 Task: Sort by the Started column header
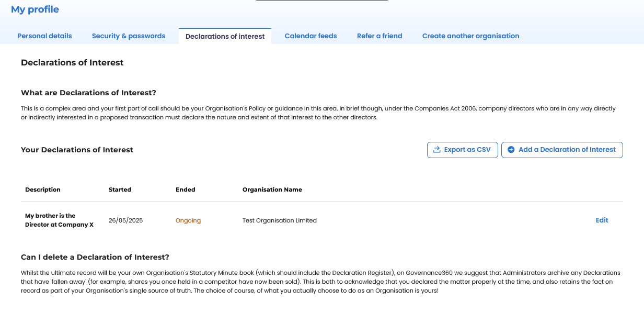(120, 190)
